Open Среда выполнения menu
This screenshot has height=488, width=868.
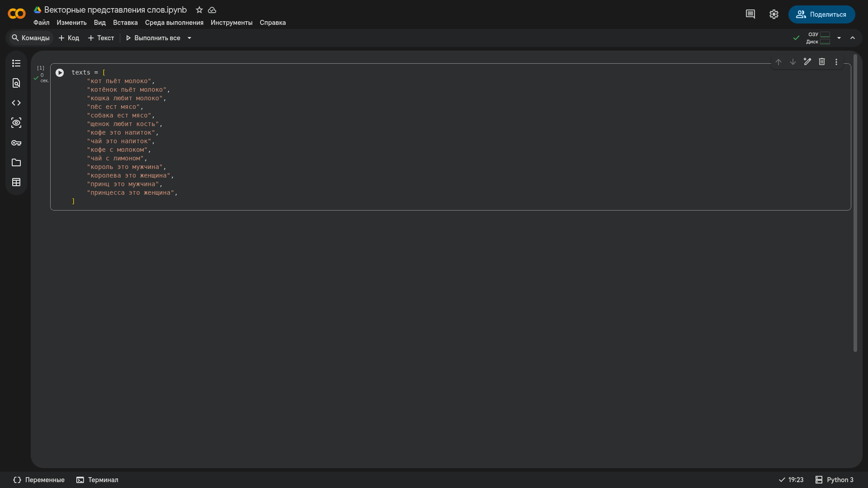pyautogui.click(x=174, y=23)
